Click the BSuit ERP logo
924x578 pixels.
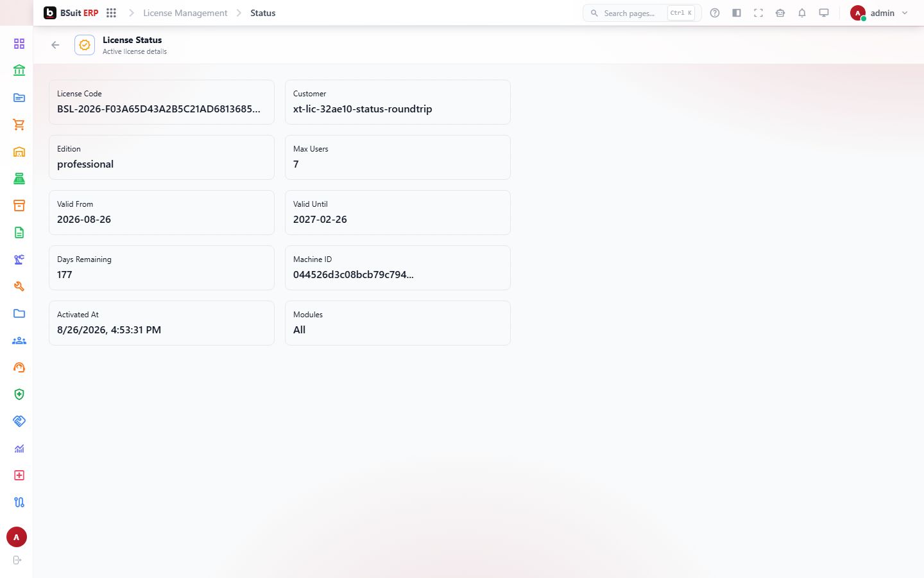[71, 13]
